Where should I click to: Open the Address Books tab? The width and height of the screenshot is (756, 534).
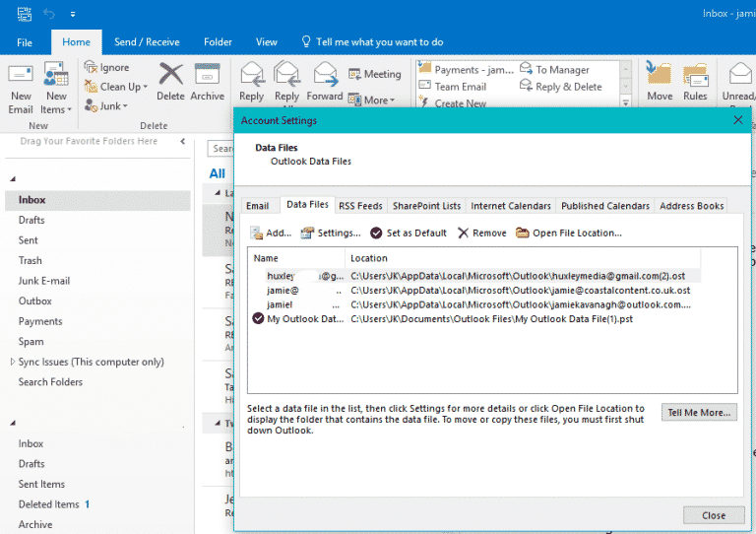(x=691, y=206)
